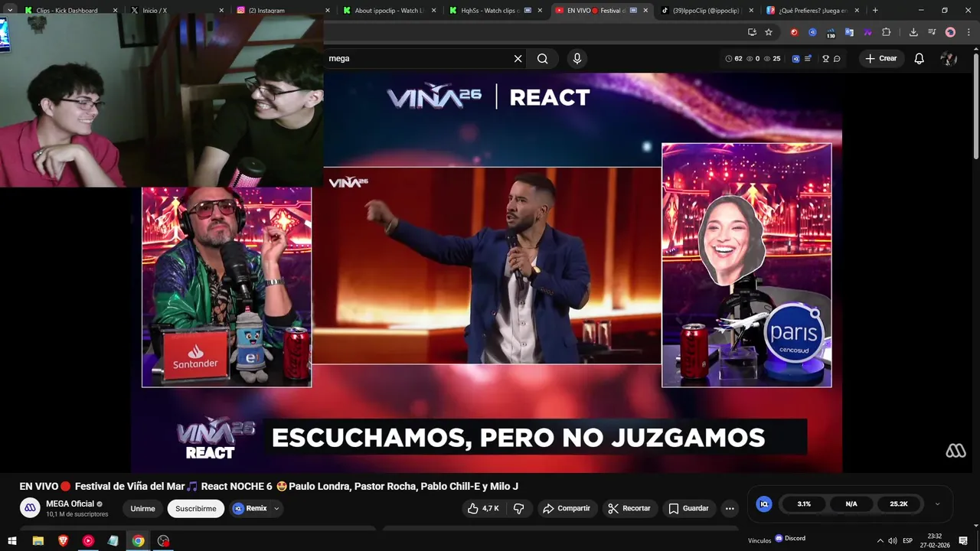980x551 pixels.
Task: Click the page vertical scrollbar
Action: point(975,107)
